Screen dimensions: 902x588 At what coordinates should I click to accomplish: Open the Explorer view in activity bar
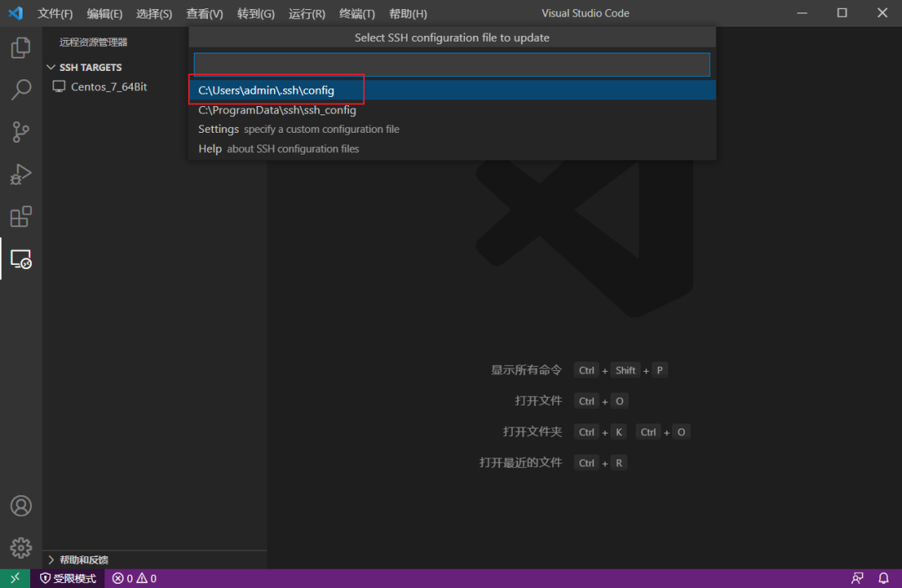pyautogui.click(x=21, y=48)
